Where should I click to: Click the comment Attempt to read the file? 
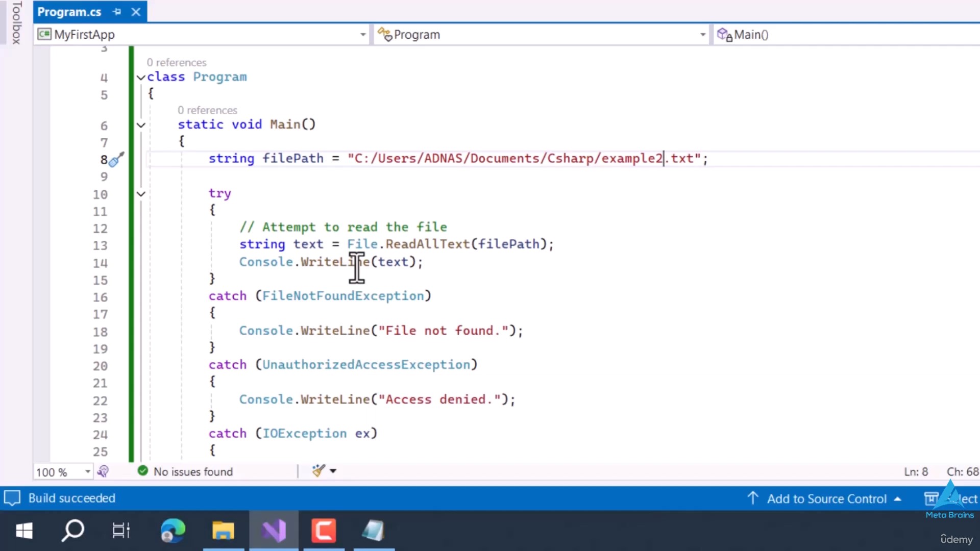coord(343,227)
